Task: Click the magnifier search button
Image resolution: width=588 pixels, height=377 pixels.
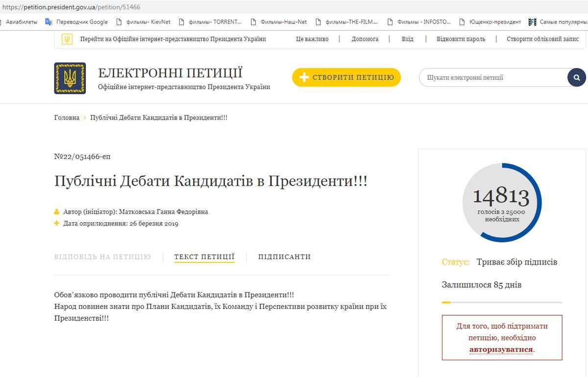Action: click(x=577, y=77)
